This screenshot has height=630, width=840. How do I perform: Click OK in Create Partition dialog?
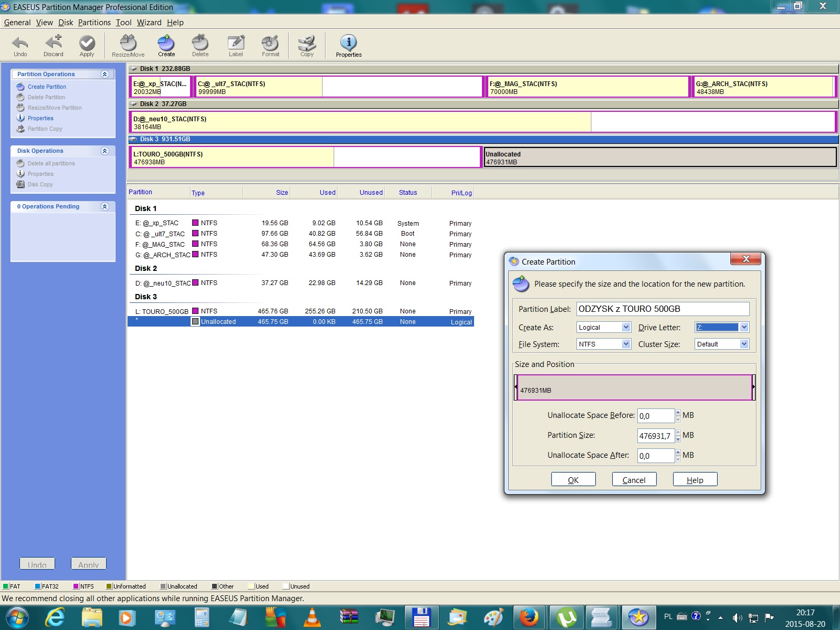573,479
